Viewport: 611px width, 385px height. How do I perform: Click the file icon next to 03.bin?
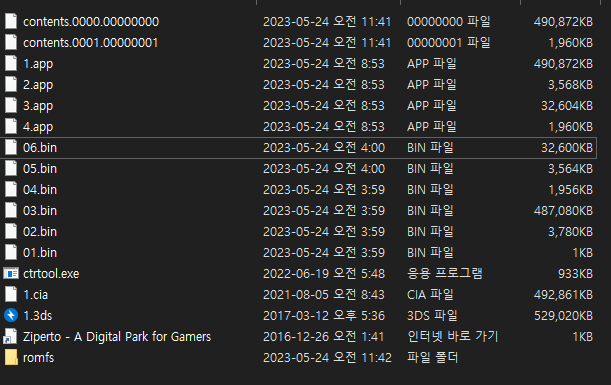coord(11,211)
